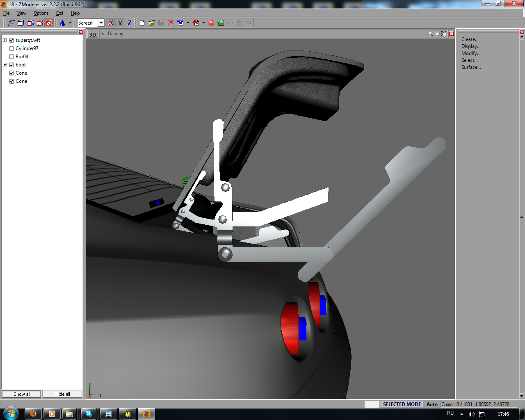Enable the Cylinder97 checkbox
Image resolution: width=525 pixels, height=420 pixels.
click(x=11, y=48)
